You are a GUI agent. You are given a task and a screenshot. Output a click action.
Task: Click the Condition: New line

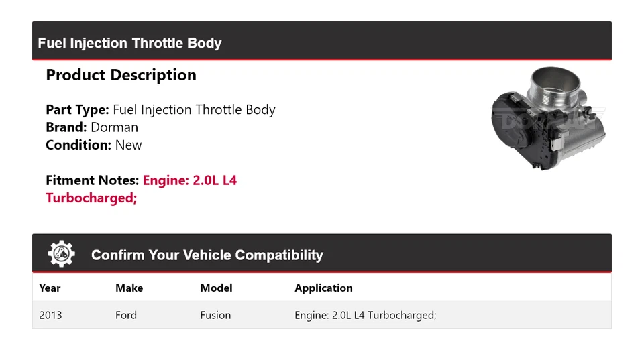pos(94,145)
